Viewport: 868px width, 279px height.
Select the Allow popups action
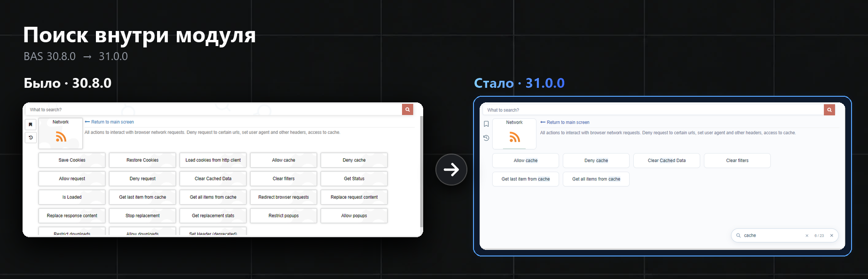[354, 216]
